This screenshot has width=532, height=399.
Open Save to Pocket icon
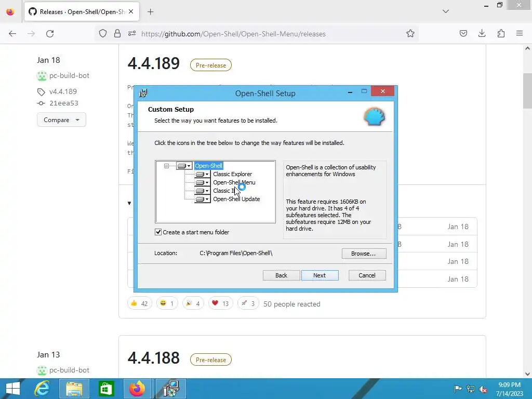[x=463, y=33]
